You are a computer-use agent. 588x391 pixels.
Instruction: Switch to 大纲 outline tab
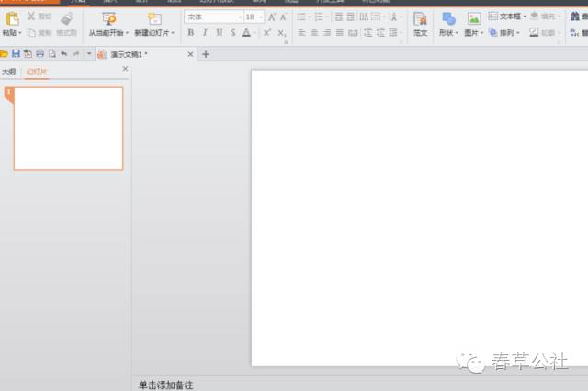9,72
